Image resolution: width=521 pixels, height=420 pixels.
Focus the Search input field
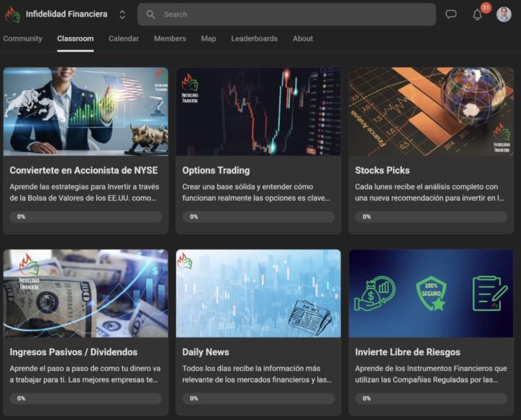[x=287, y=14]
